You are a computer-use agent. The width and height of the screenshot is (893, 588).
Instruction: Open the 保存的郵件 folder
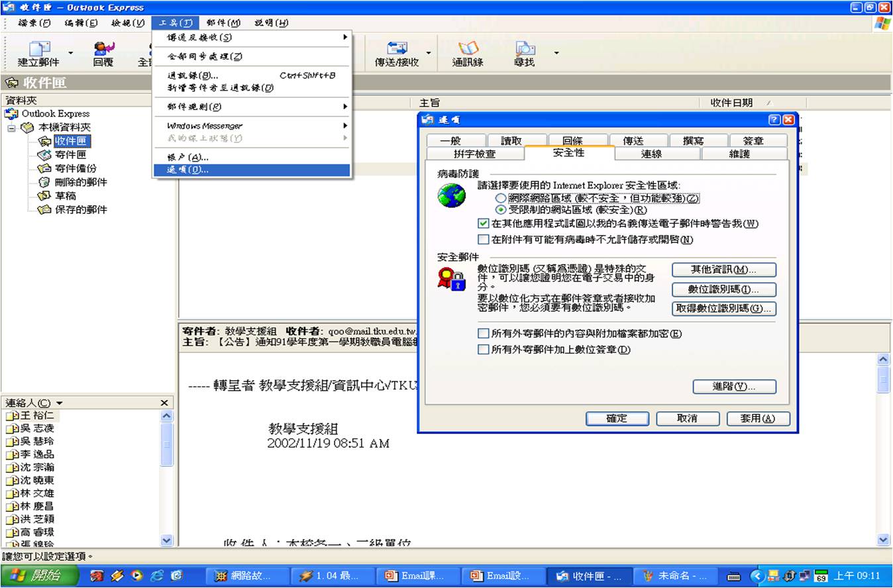pyautogui.click(x=80, y=210)
